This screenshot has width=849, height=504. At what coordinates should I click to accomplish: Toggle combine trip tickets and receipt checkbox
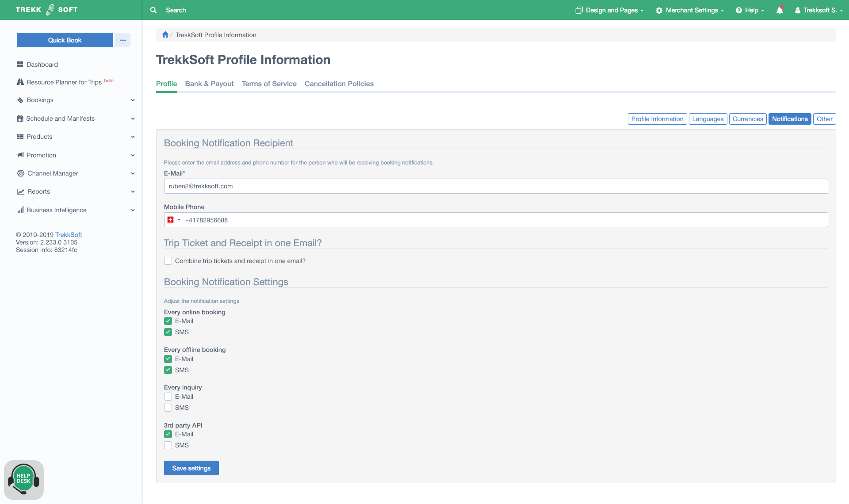click(x=168, y=261)
